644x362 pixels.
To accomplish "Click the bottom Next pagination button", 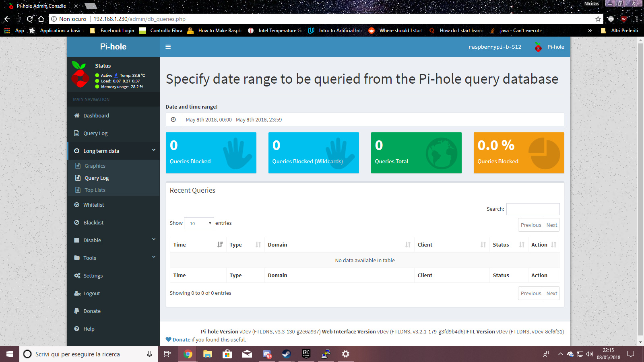I will (x=552, y=293).
